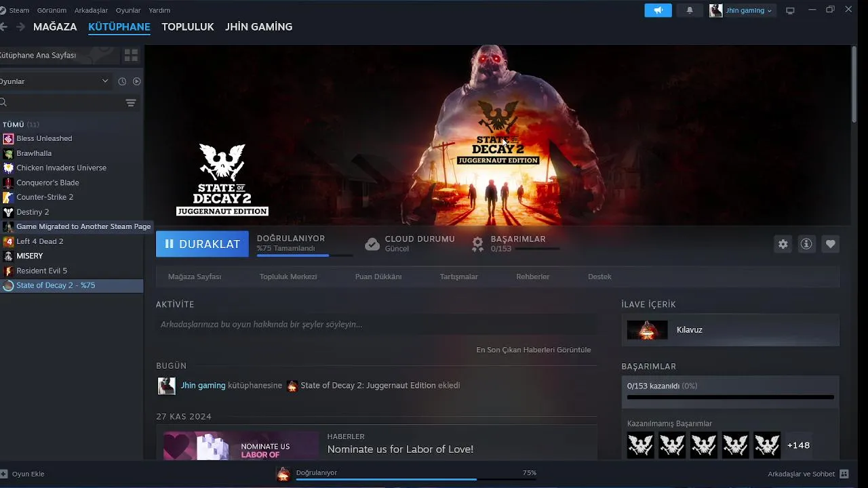Click the 0/153 kazanıldı achievement progress bar
Screen dimensions: 868x488
click(x=730, y=397)
